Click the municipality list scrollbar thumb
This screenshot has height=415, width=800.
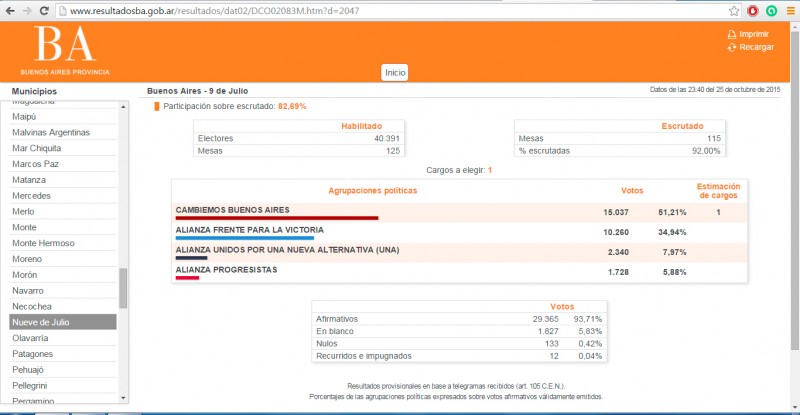pos(123,288)
